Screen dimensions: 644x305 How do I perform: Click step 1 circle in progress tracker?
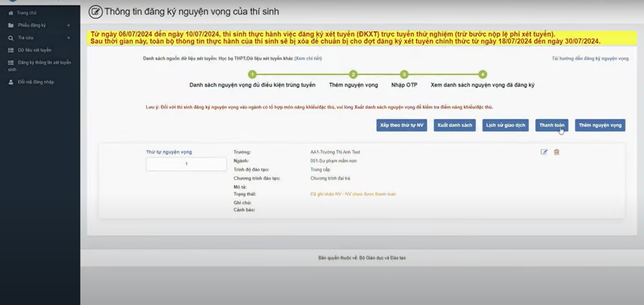pos(252,74)
